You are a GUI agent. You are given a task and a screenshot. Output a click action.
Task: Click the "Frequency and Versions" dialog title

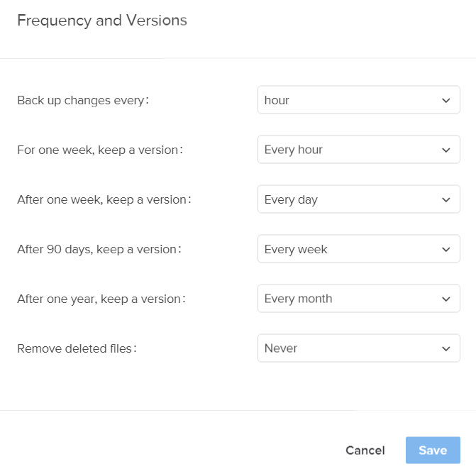click(102, 20)
